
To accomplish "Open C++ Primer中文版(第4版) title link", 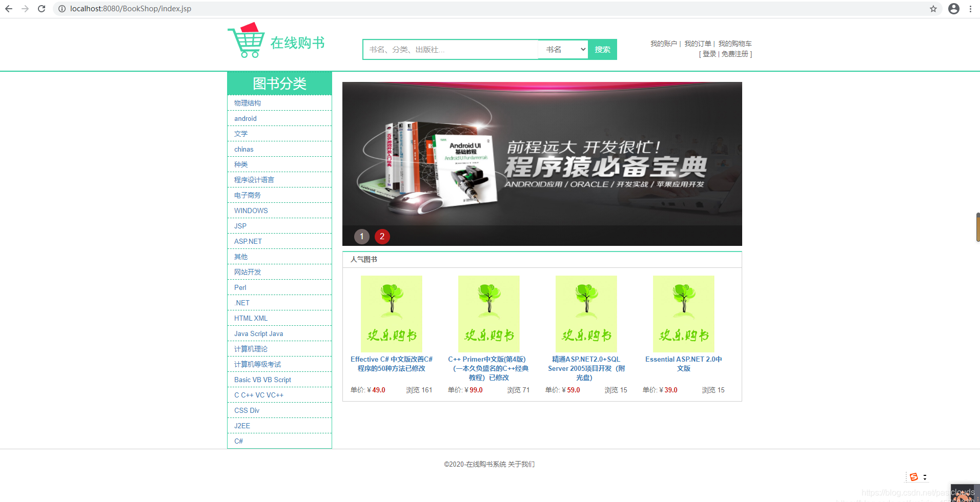I will [x=488, y=368].
